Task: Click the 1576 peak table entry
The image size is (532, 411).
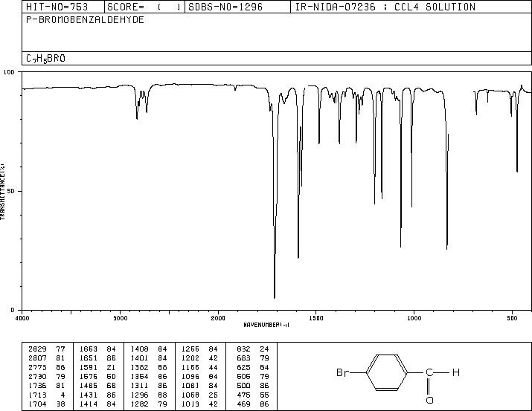Action: click(97, 376)
